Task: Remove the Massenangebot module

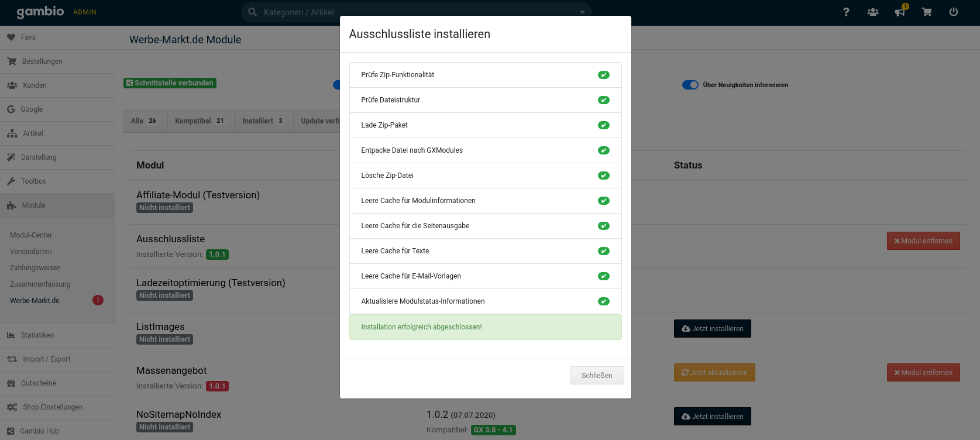Action: 923,372
